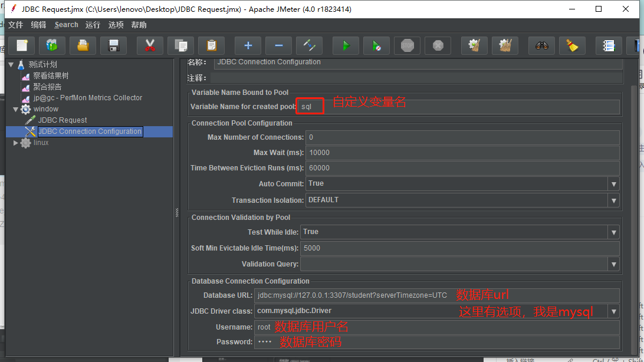The image size is (644, 362).
Task: Open the JDBC Driver class dropdown
Action: tap(613, 311)
